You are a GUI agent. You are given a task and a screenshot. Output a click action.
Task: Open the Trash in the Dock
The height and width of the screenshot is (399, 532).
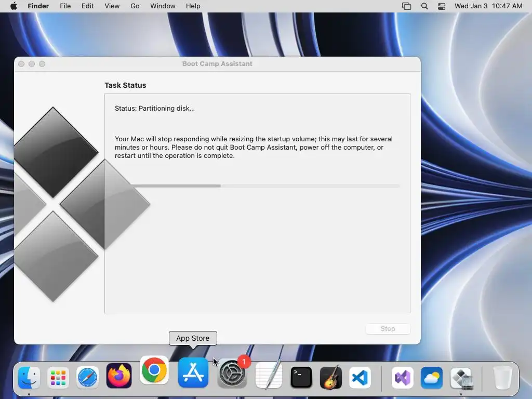pos(502,377)
